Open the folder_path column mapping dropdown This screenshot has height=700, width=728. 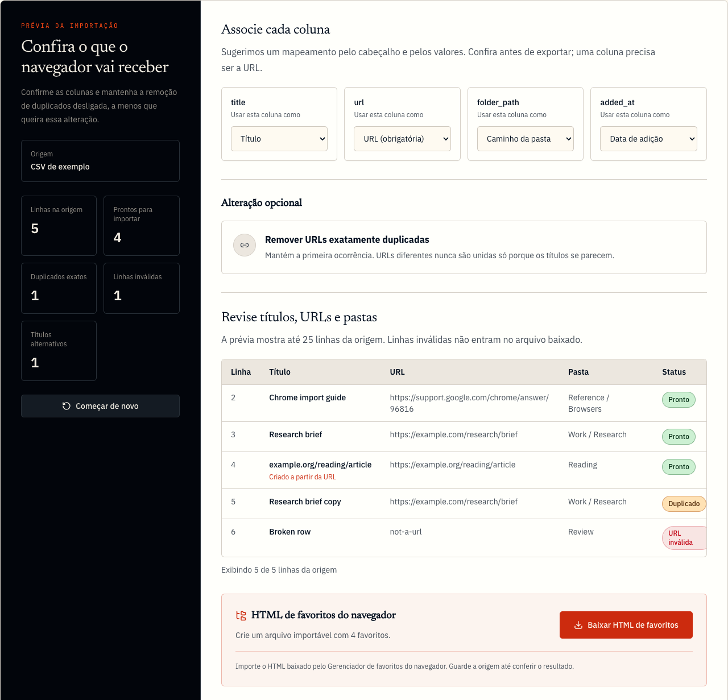[x=526, y=139]
